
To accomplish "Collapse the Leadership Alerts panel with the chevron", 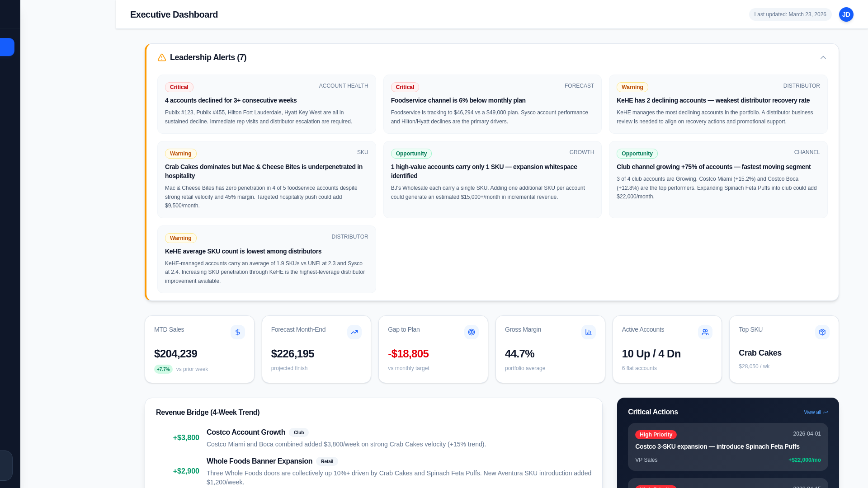I will (x=823, y=57).
